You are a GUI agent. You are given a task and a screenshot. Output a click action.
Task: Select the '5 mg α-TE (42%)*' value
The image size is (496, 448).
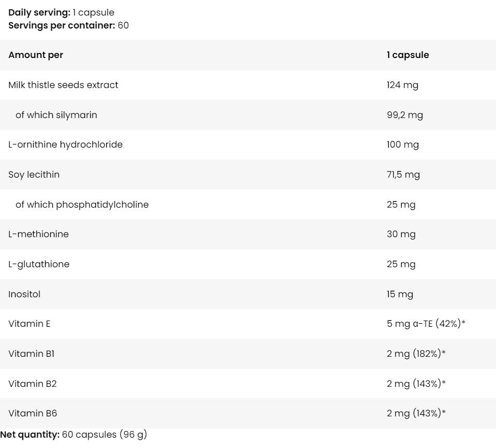(426, 324)
